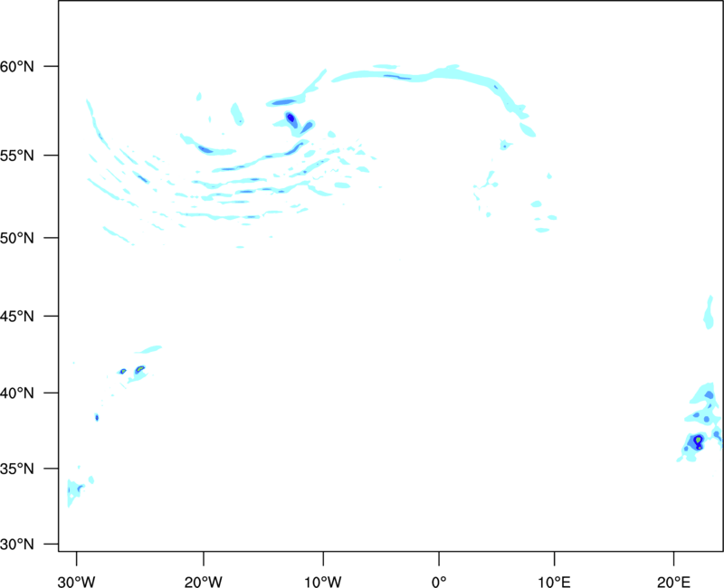
Task: Click the 40°N latitude label
Action: (x=16, y=394)
